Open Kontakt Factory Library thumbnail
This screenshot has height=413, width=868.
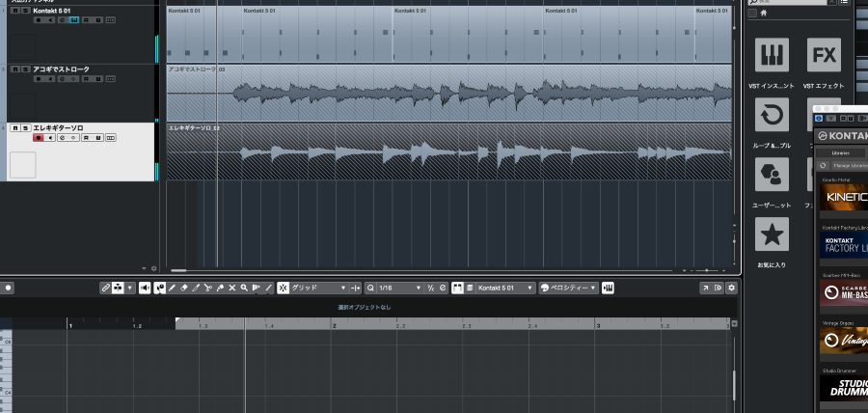click(844, 243)
